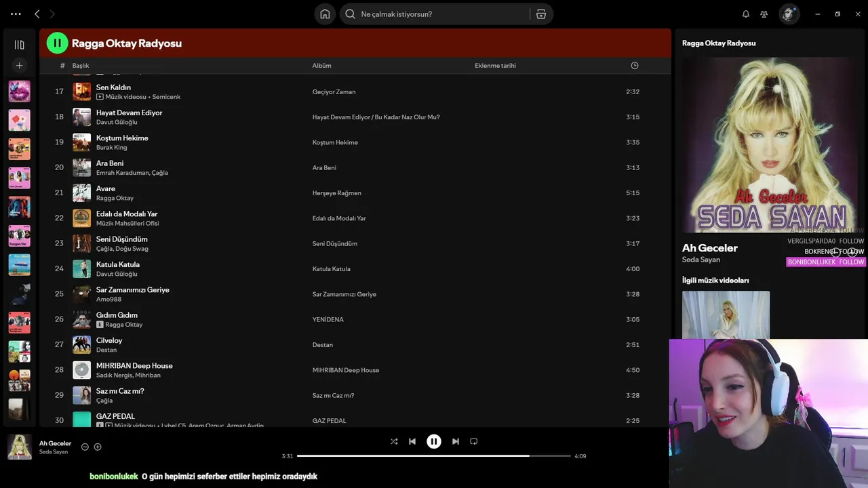The image size is (868, 488).
Task: Hide this track with minus icon
Action: pyautogui.click(x=85, y=447)
